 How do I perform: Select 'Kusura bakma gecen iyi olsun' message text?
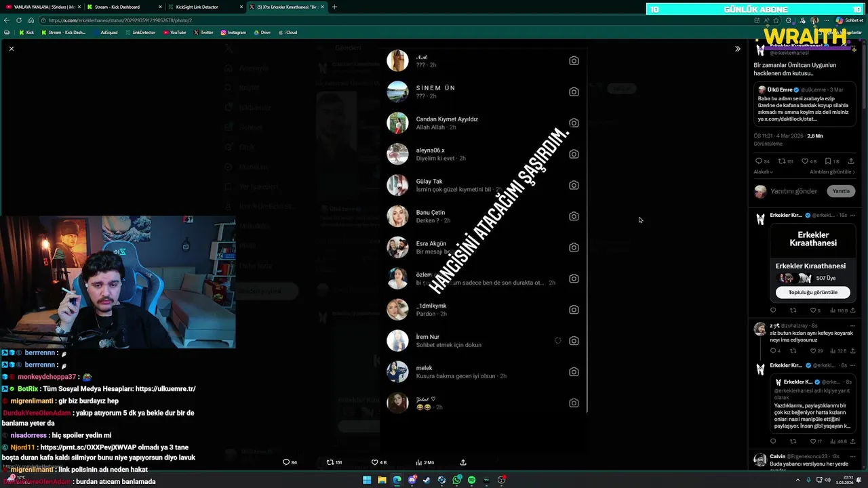[456, 376]
